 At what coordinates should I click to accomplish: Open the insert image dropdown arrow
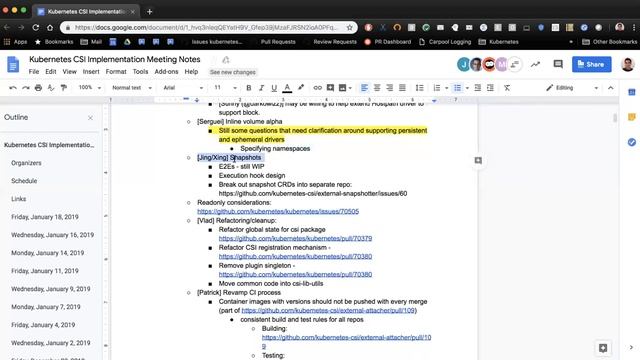pyautogui.click(x=350, y=88)
